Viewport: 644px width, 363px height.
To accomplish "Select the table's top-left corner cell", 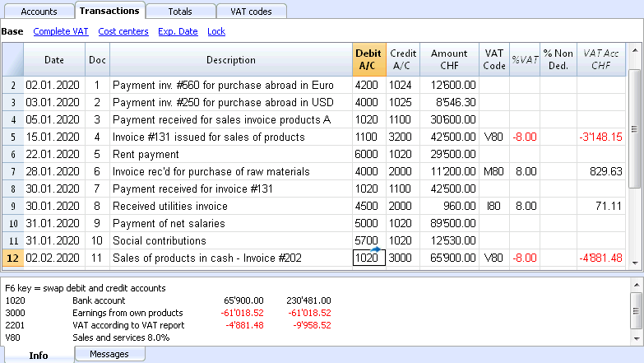I will click(x=12, y=59).
